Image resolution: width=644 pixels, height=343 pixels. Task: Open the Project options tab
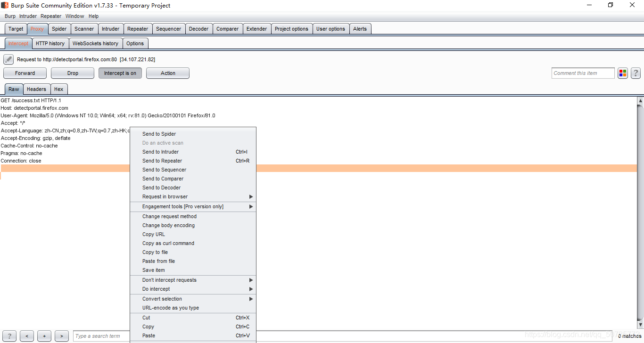(291, 29)
